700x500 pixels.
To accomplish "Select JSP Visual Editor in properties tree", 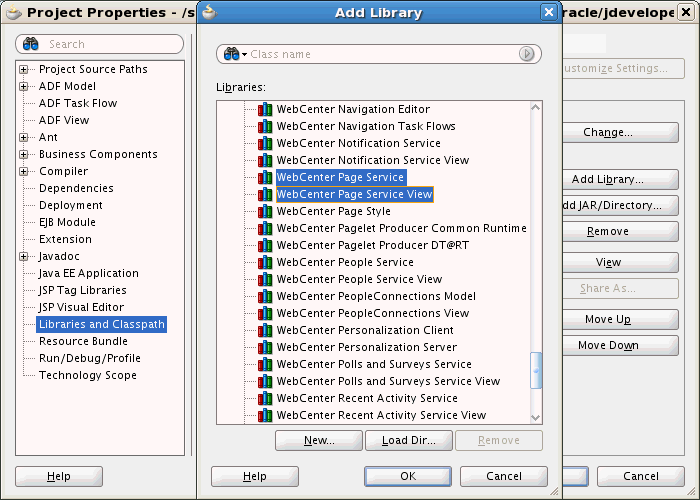I will (x=81, y=307).
